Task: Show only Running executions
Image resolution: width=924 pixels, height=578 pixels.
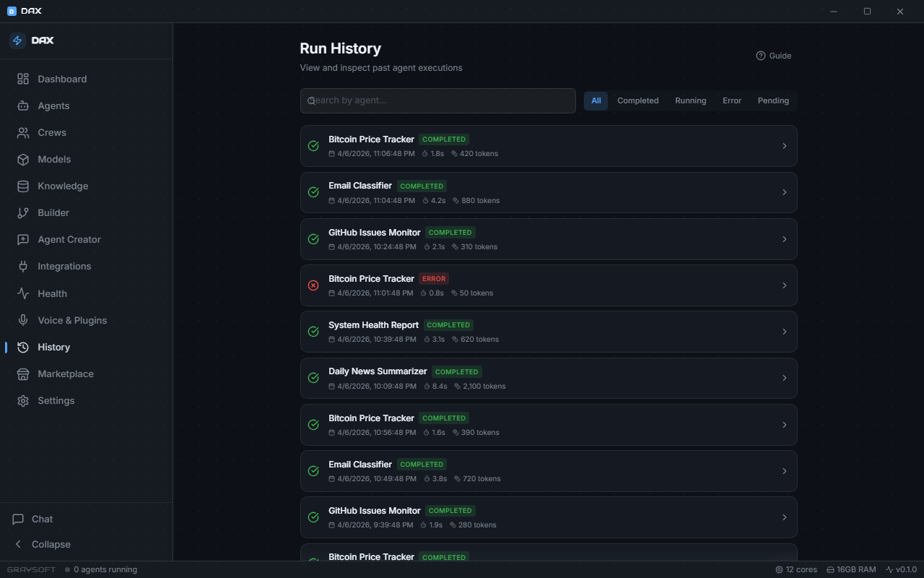Action: [x=690, y=100]
